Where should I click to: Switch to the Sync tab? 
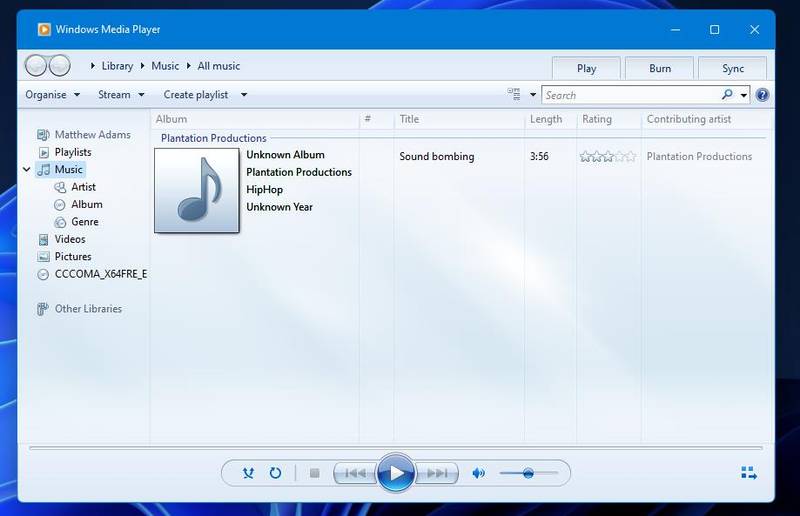pyautogui.click(x=733, y=68)
